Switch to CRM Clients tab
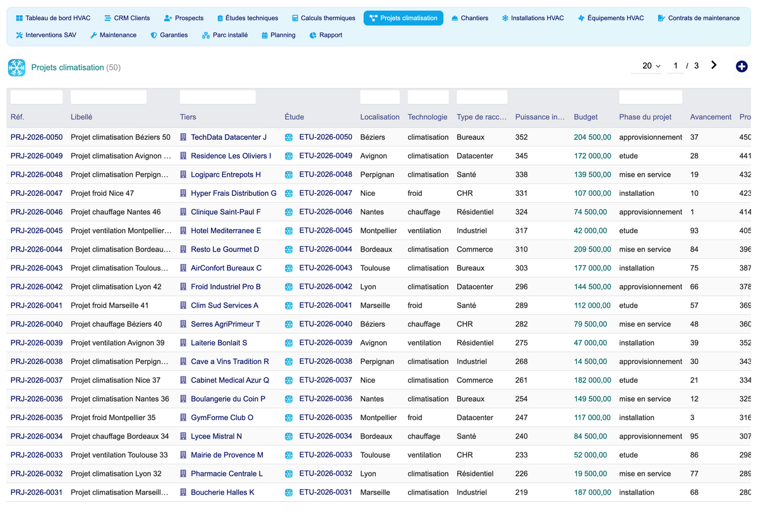Image resolution: width=758 pixels, height=532 pixels. 127,18
